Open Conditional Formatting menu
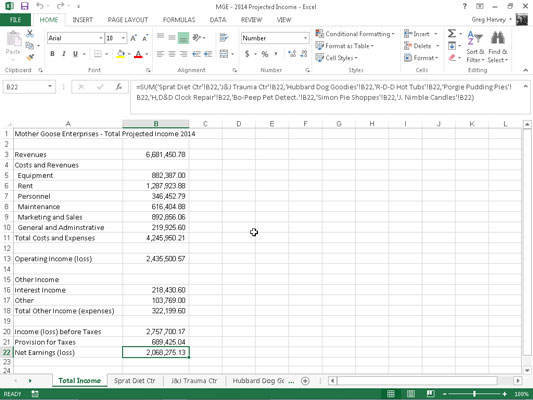 (355, 34)
